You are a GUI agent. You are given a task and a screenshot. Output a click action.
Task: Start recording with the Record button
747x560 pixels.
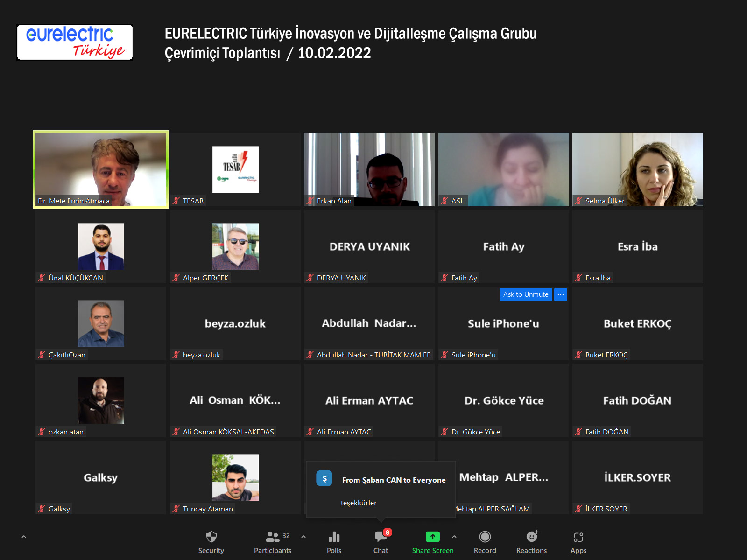point(485,537)
